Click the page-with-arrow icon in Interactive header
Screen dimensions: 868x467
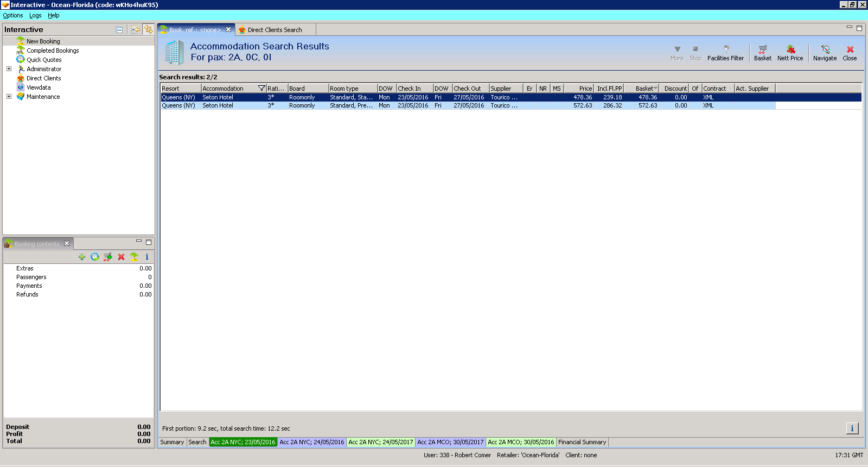coord(136,30)
